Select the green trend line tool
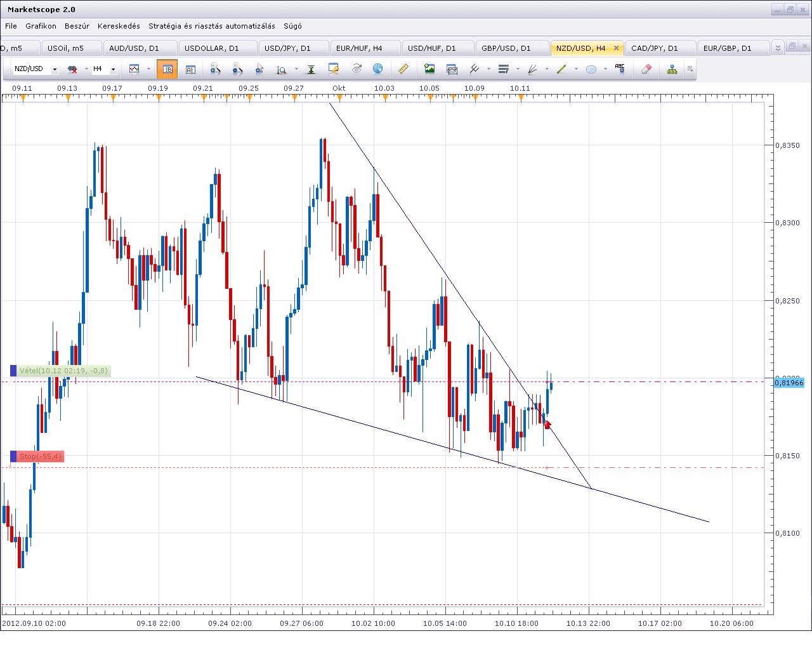The width and height of the screenshot is (812, 650). click(x=561, y=69)
